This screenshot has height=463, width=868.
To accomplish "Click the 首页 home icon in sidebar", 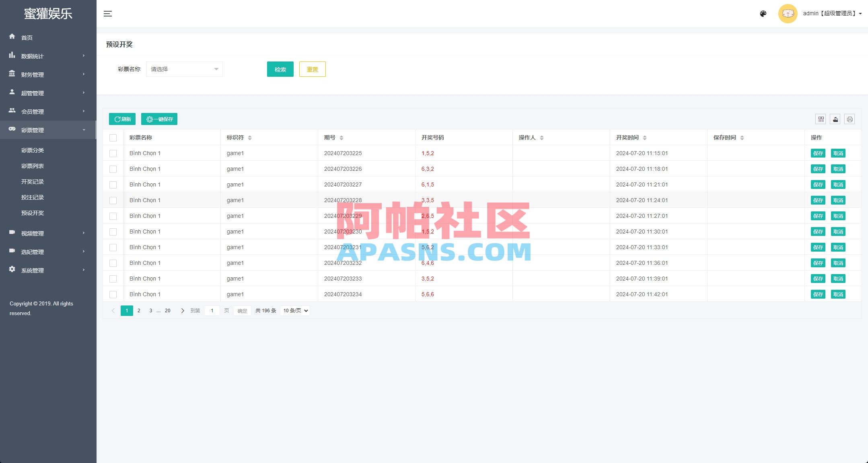I will (12, 37).
